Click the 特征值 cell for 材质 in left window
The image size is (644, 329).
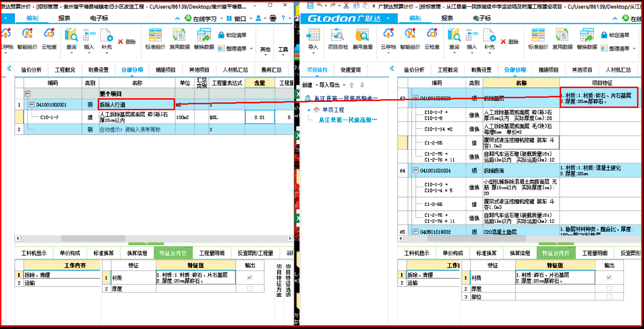tap(195, 278)
